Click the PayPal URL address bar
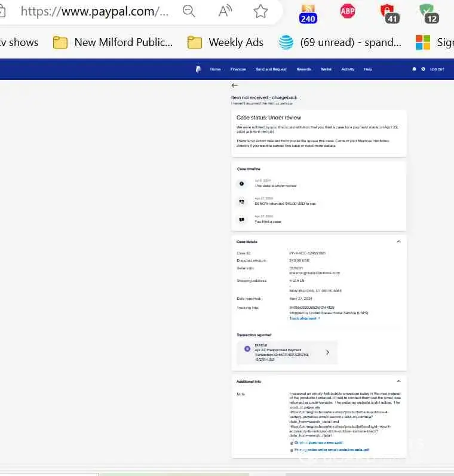The width and height of the screenshot is (454, 476). click(x=94, y=11)
